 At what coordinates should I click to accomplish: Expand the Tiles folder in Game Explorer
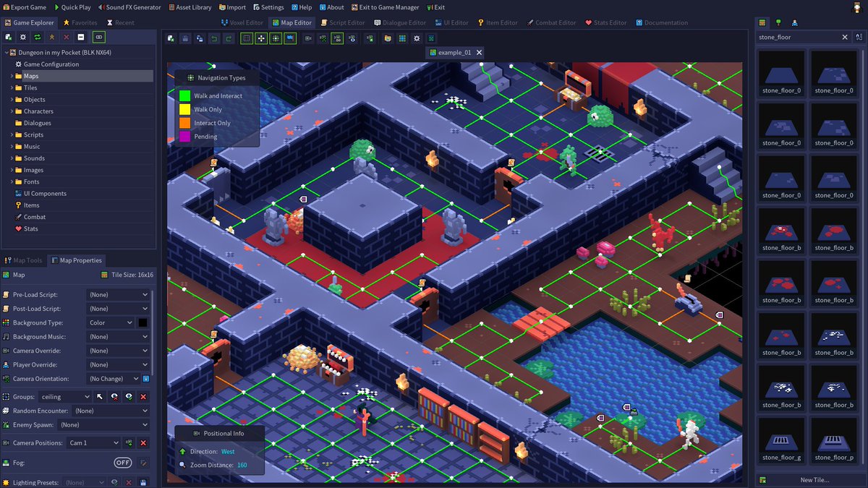tap(12, 88)
